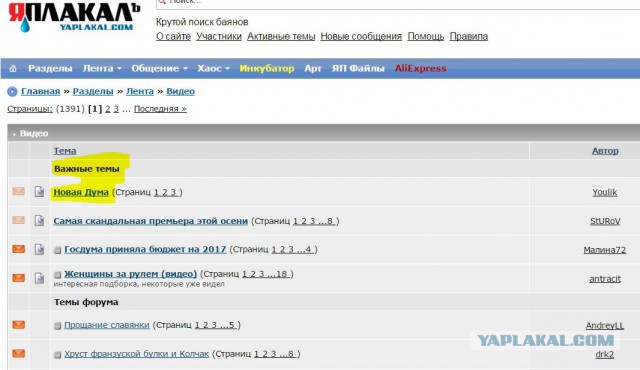The height and width of the screenshot is (370, 640).
Task: Click the document icon in Женщины за рулем row
Action: (x=39, y=278)
